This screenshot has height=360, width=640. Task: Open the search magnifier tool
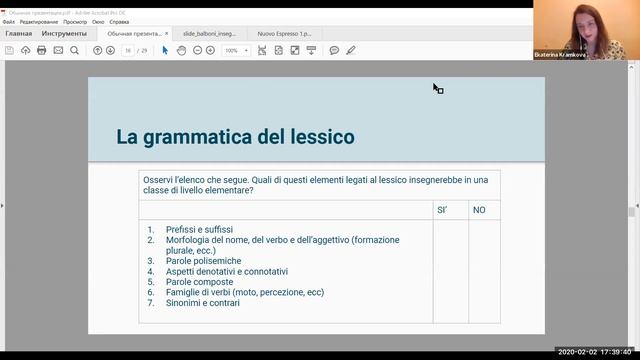point(74,50)
